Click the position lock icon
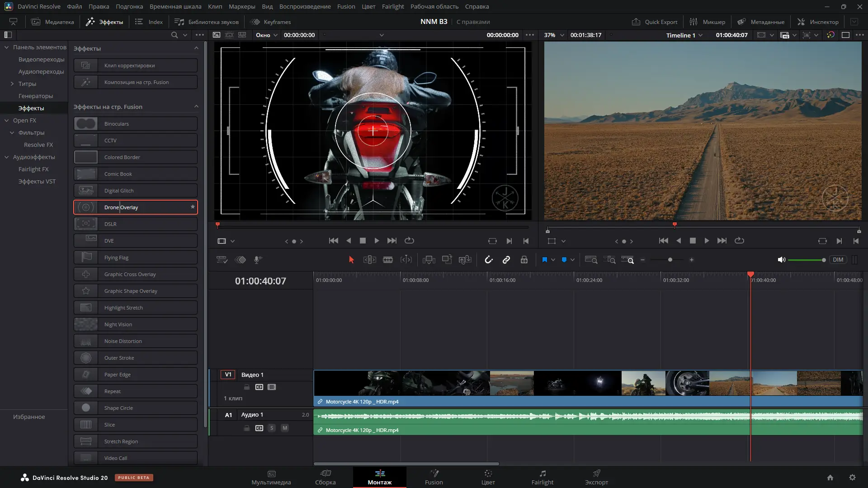868x488 pixels. click(x=524, y=260)
